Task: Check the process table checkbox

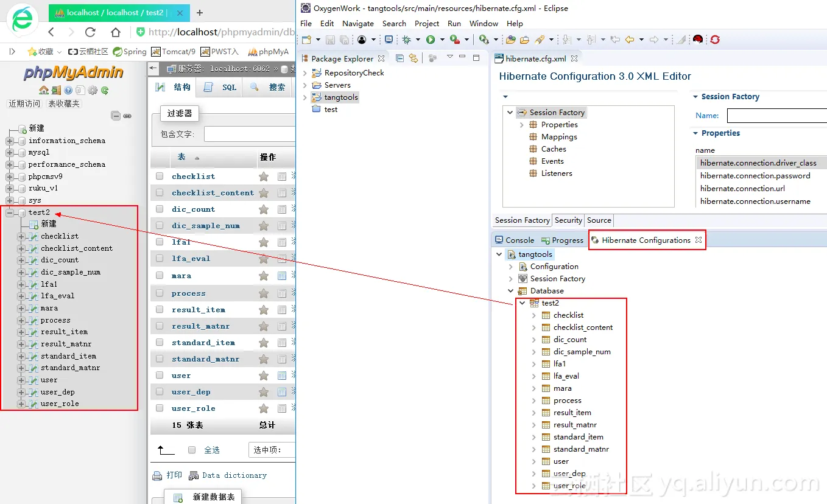Action: [160, 293]
